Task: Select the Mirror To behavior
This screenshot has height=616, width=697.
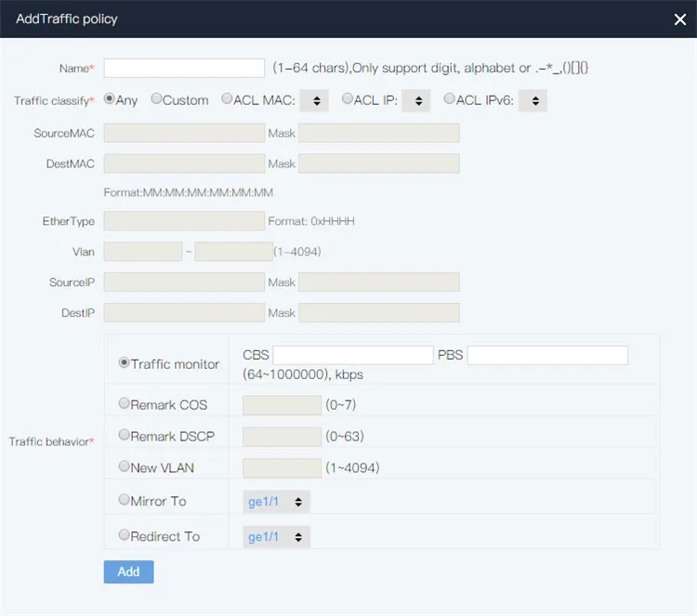Action: pyautogui.click(x=125, y=500)
